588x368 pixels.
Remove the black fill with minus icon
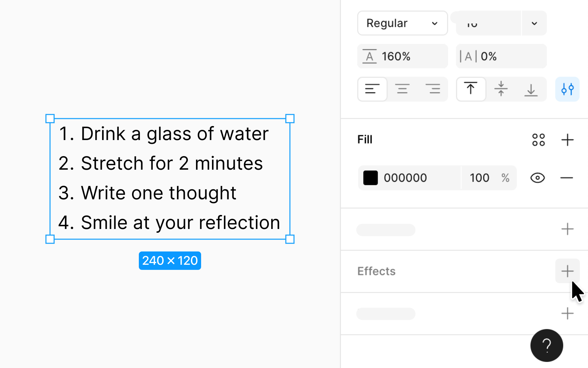click(566, 178)
